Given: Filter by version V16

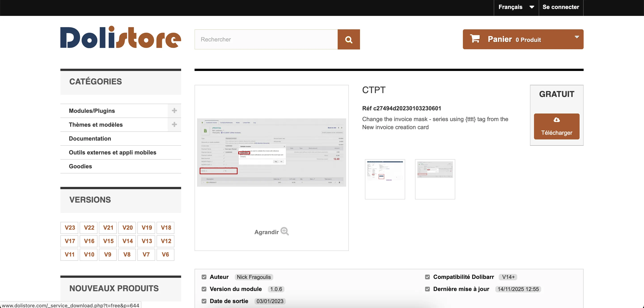Looking at the screenshot, I should click(x=89, y=241).
